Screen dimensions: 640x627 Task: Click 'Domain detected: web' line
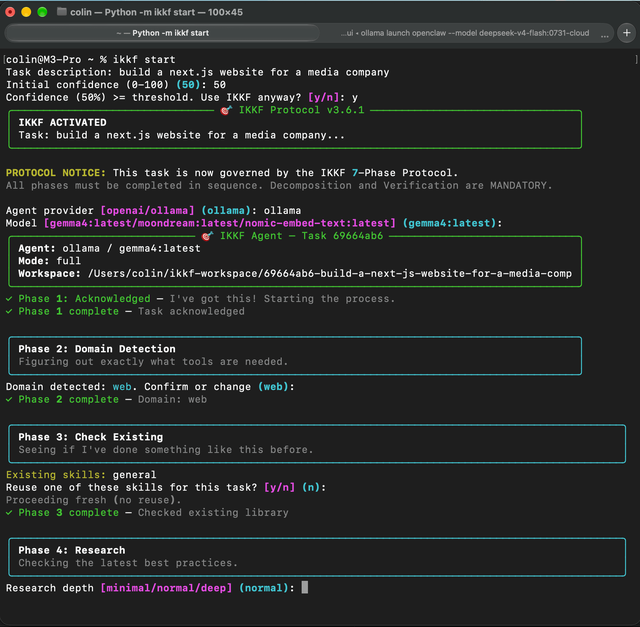[x=150, y=387]
